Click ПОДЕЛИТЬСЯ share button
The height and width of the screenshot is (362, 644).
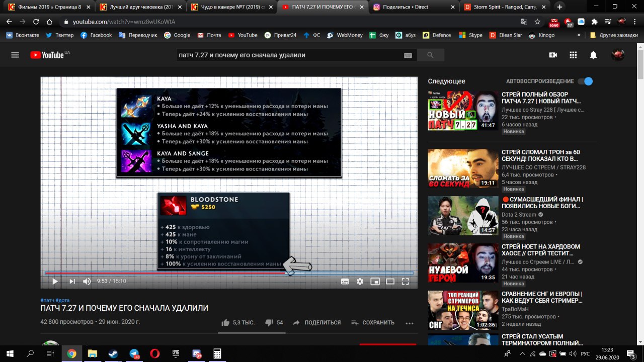(316, 322)
